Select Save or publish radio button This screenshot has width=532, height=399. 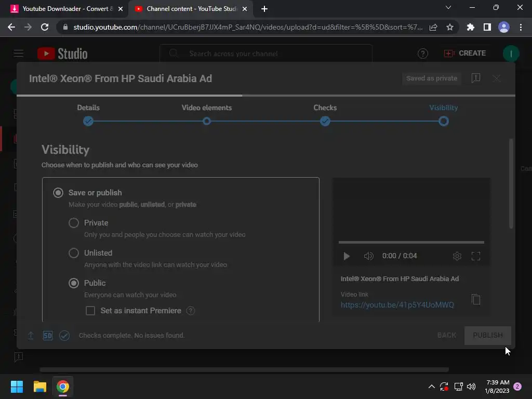tap(58, 193)
